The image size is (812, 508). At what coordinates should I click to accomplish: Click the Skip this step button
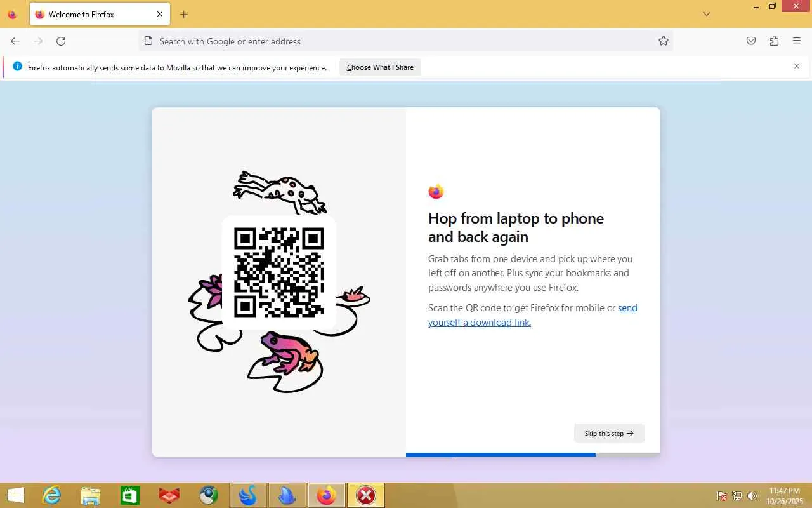[609, 433]
